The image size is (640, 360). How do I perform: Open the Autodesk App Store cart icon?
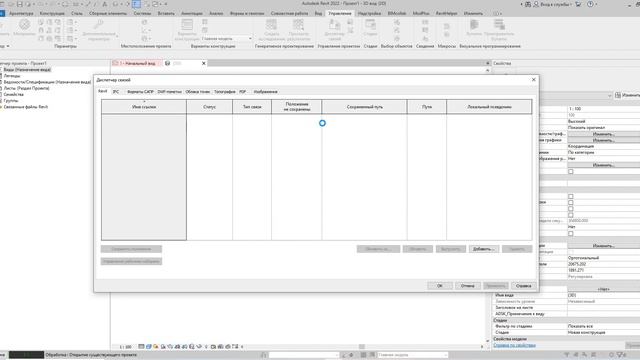[x=578, y=4]
